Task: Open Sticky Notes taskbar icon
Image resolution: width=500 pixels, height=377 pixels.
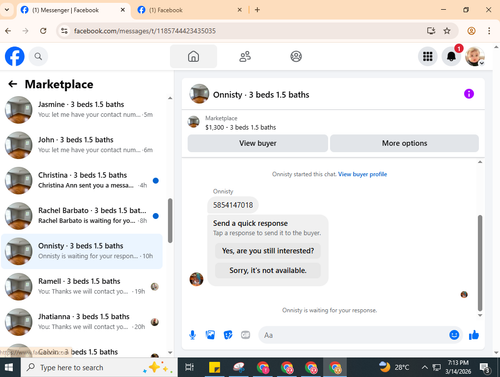Action: (214, 367)
